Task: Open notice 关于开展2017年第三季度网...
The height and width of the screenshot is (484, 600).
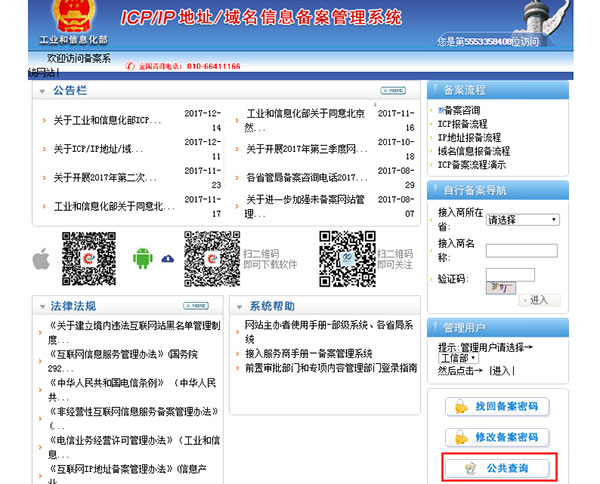Action: click(307, 149)
